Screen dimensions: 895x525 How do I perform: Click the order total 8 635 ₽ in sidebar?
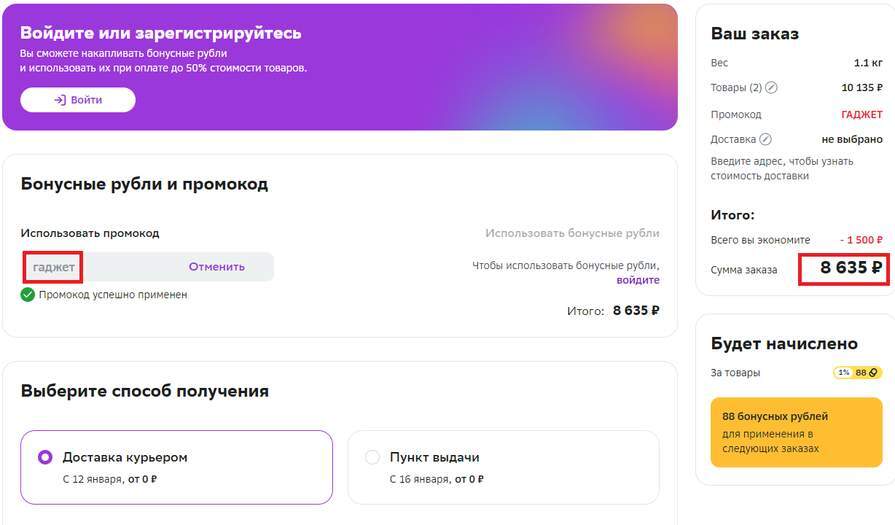click(851, 268)
